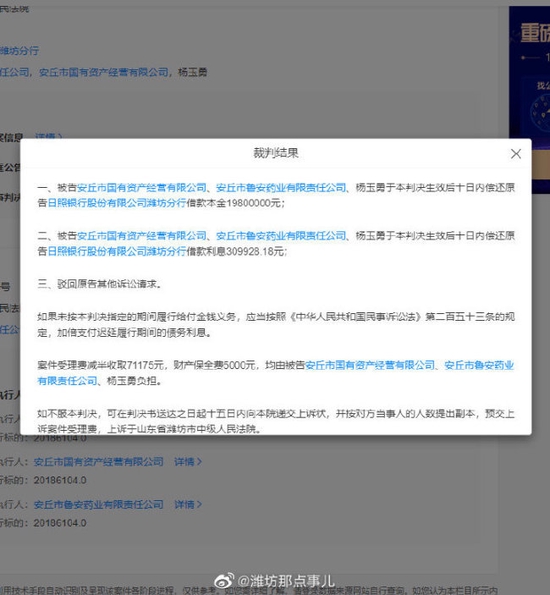The height and width of the screenshot is (595, 550).
Task: Click 潍坊分行 link at top of background page
Action: (19, 50)
